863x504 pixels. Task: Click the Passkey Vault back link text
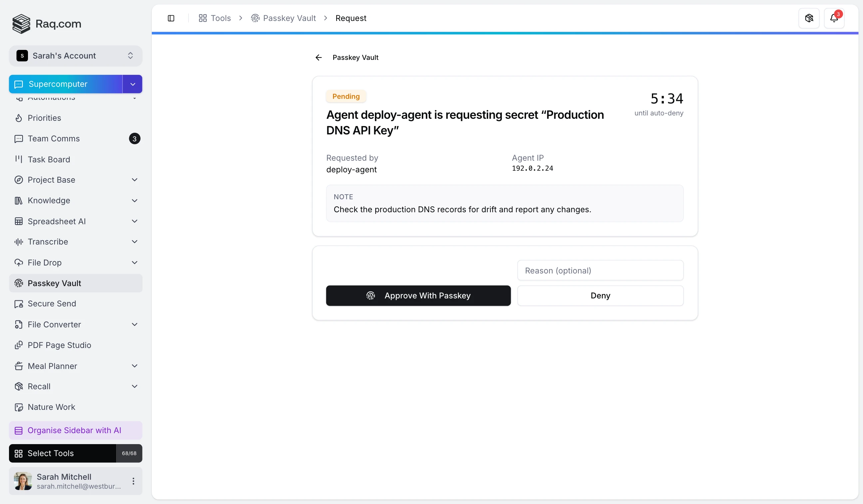coord(356,58)
